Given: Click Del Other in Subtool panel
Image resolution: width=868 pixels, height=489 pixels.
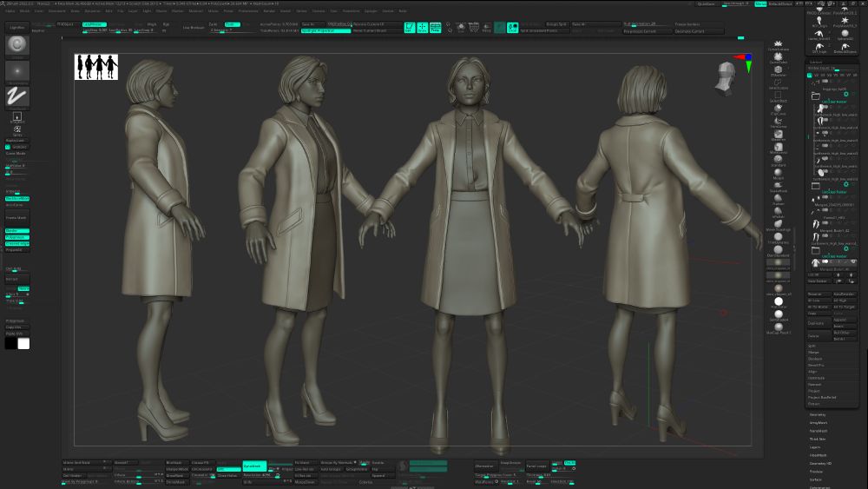Looking at the screenshot, I should (844, 333).
